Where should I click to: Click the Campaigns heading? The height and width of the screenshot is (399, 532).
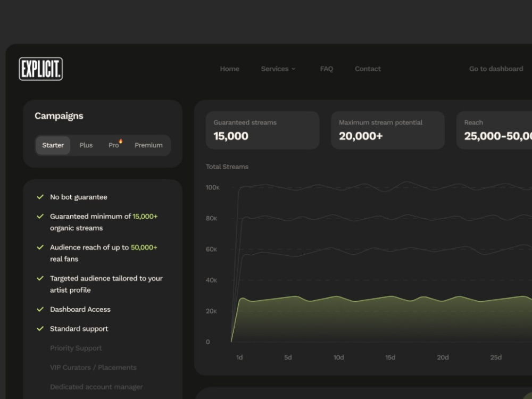[x=59, y=116]
